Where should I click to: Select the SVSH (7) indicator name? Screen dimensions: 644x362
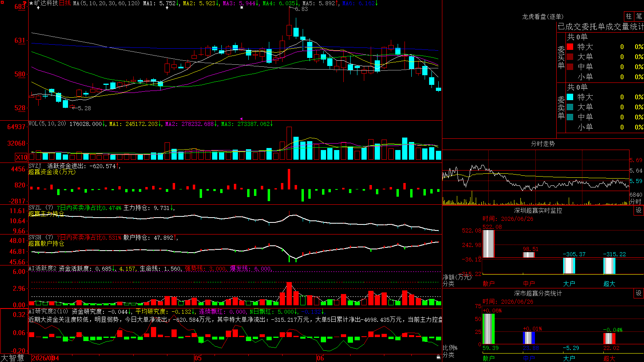click(41, 238)
